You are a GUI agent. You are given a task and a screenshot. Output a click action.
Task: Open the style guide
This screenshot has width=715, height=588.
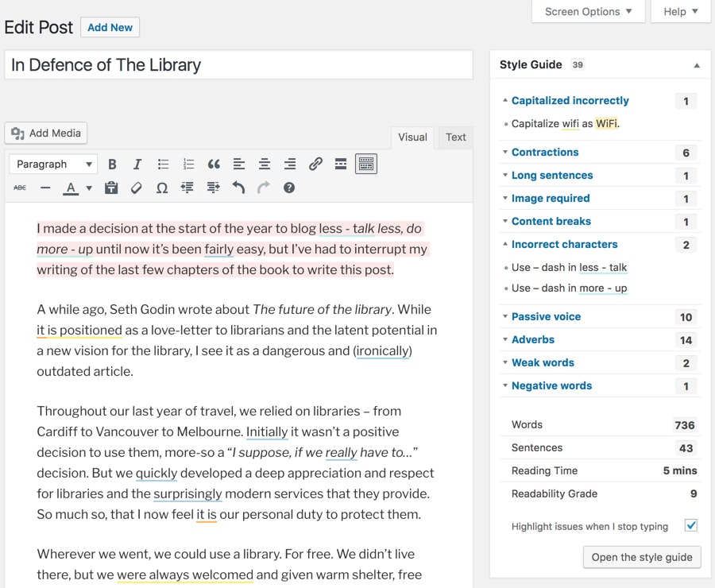(x=641, y=557)
